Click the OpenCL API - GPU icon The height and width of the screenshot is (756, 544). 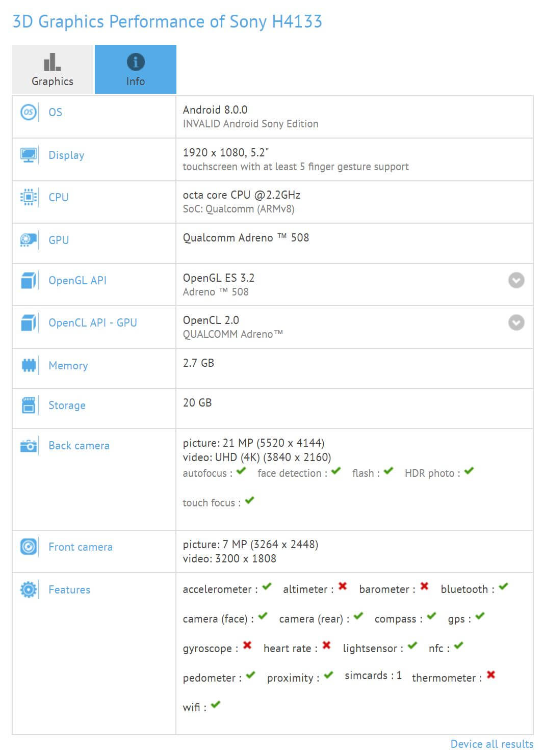(29, 322)
